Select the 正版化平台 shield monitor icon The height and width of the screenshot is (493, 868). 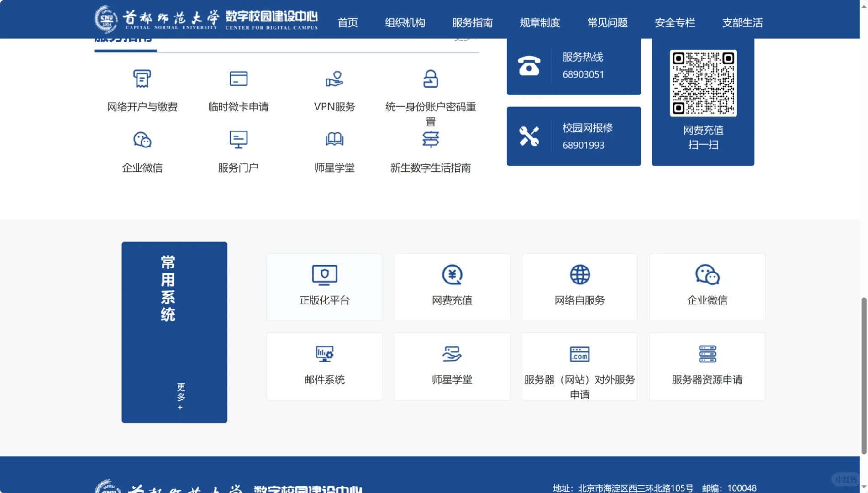(324, 275)
